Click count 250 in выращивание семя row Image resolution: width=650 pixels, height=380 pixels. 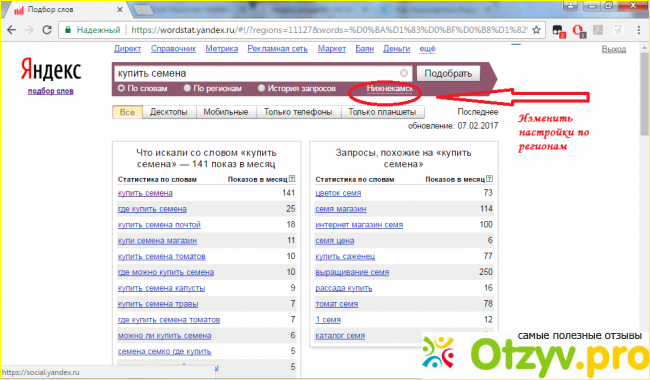point(485,272)
